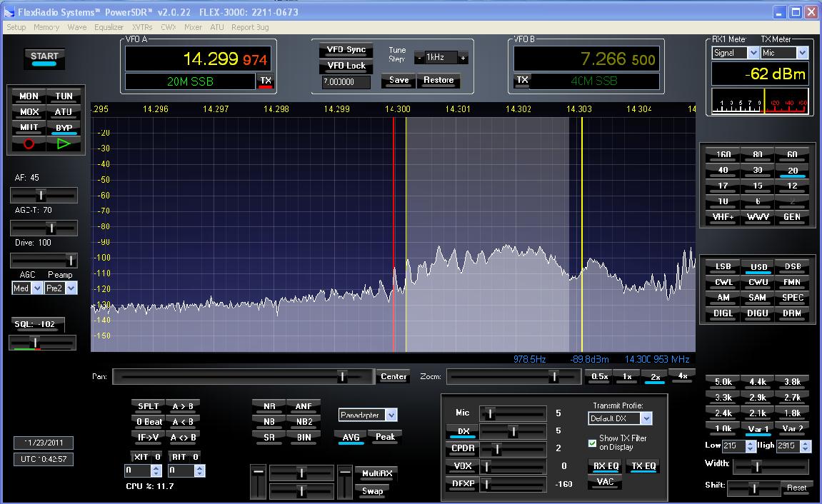The image size is (822, 504).
Task: Click the VFO A frequency display
Action: click(x=198, y=59)
